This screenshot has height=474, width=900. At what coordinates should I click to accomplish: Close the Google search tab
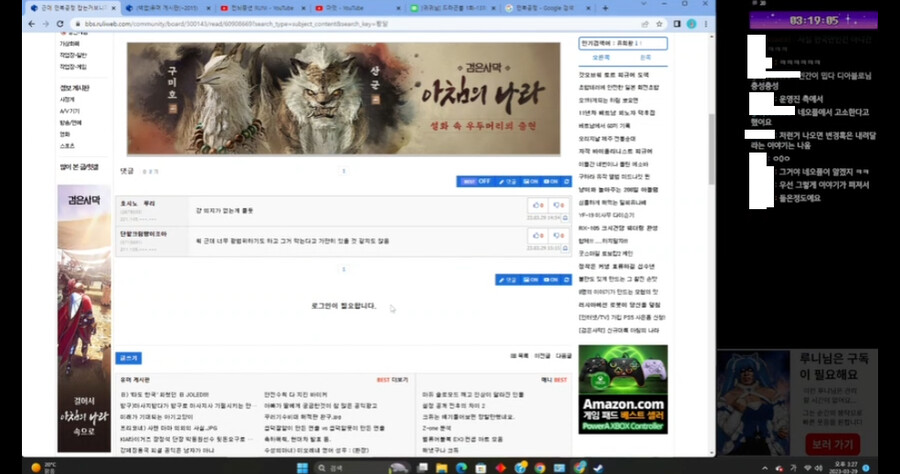[x=589, y=8]
